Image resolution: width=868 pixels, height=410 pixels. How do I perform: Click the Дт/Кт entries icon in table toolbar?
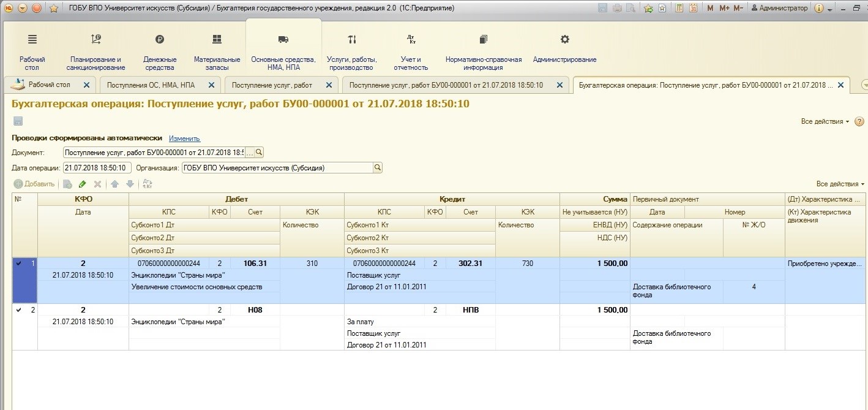point(147,184)
